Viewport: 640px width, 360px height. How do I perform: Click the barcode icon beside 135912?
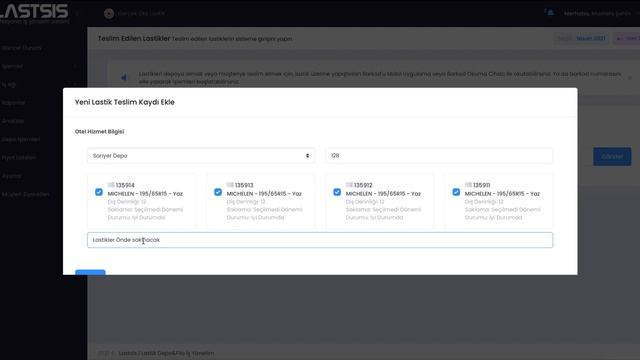coord(349,185)
